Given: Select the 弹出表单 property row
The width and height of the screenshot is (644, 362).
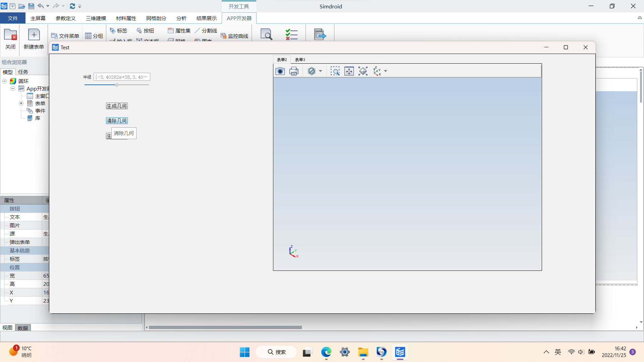Looking at the screenshot, I should 24,242.
